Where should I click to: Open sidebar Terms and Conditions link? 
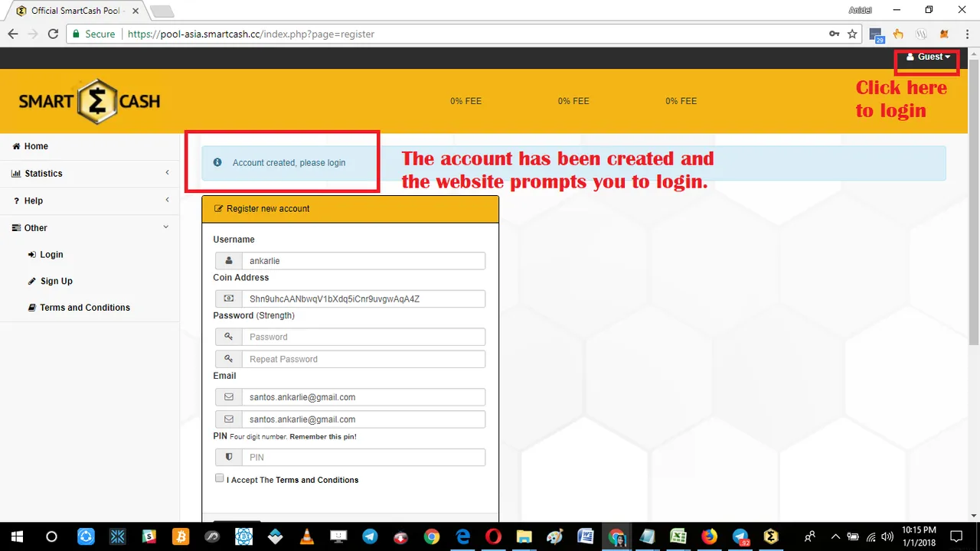79,308
